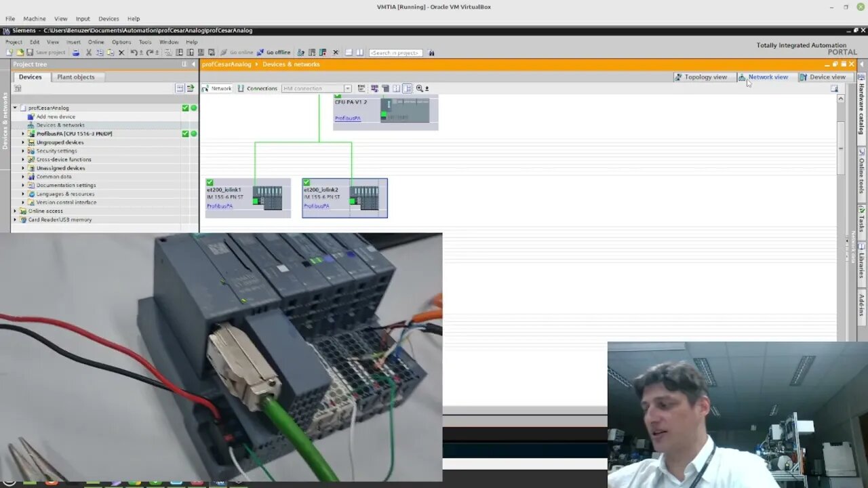The height and width of the screenshot is (488, 868).
Task: Open the VirtualBox Devices menu
Action: (x=108, y=18)
